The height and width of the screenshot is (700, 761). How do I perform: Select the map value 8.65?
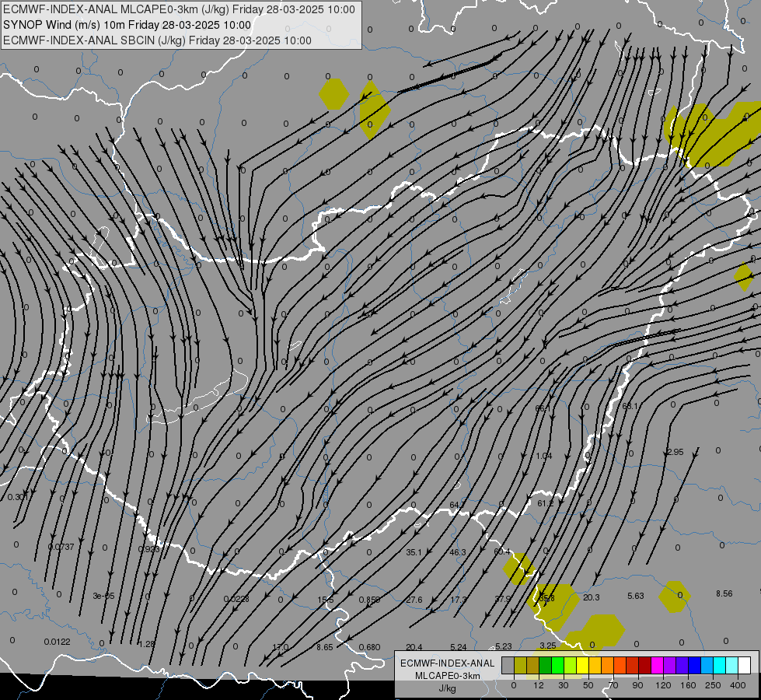(x=325, y=647)
